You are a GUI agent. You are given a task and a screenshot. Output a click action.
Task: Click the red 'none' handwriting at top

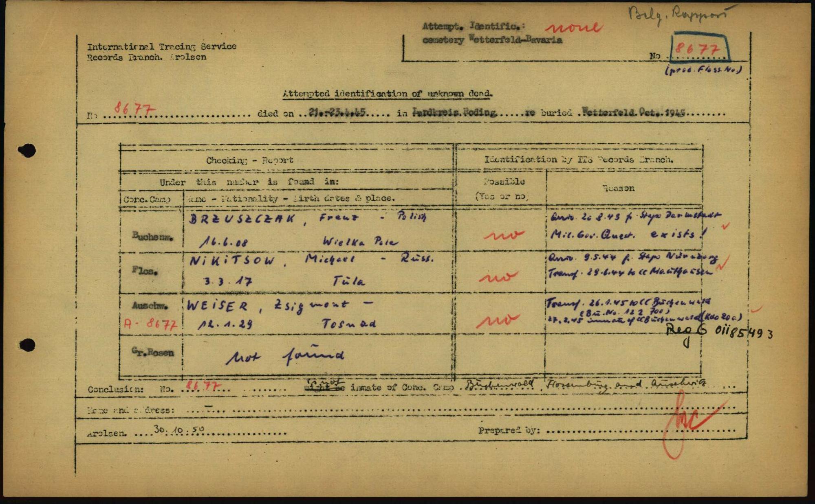(x=573, y=28)
